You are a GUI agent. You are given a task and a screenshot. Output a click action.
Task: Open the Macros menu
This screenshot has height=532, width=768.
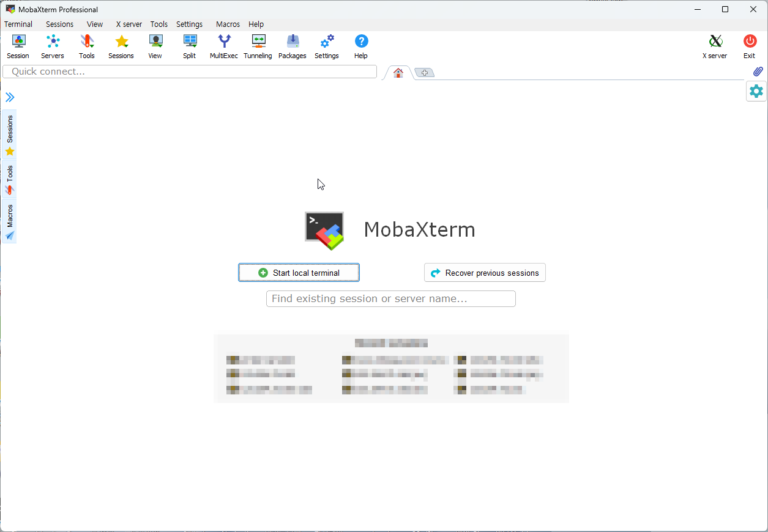coord(228,24)
